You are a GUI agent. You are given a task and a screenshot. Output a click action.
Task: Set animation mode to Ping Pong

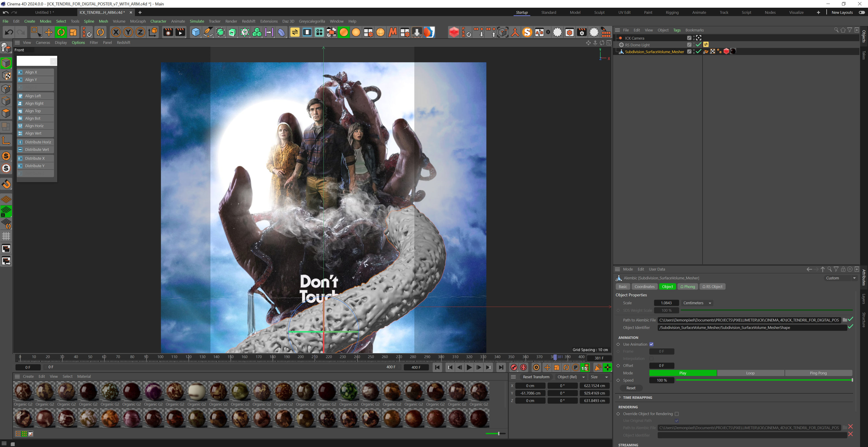pos(818,373)
